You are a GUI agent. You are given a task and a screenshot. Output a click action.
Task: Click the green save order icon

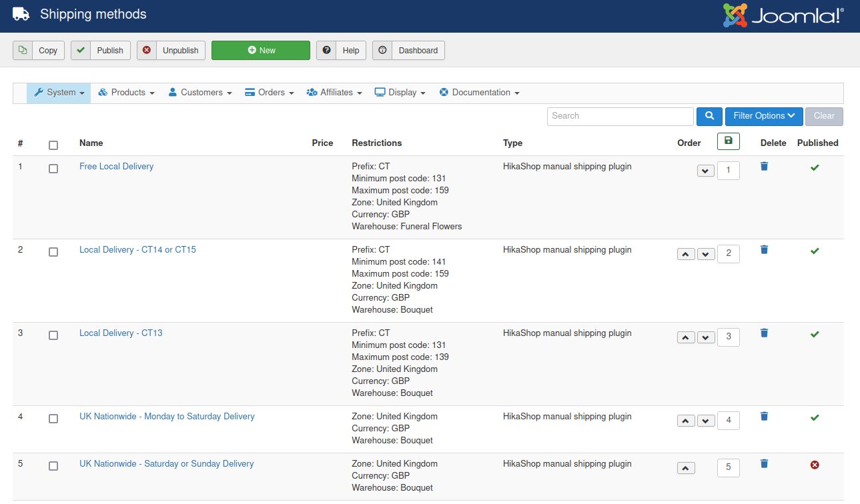click(x=728, y=141)
